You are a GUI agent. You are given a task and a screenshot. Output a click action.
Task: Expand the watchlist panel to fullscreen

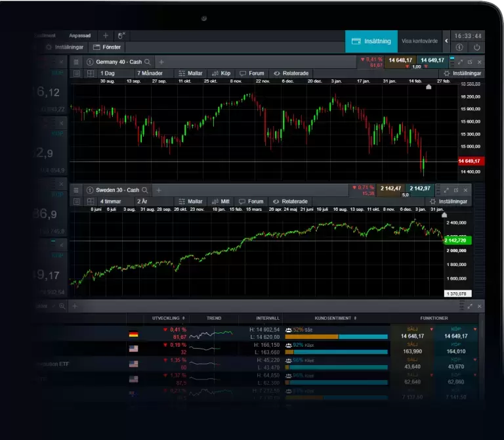[x=470, y=306]
